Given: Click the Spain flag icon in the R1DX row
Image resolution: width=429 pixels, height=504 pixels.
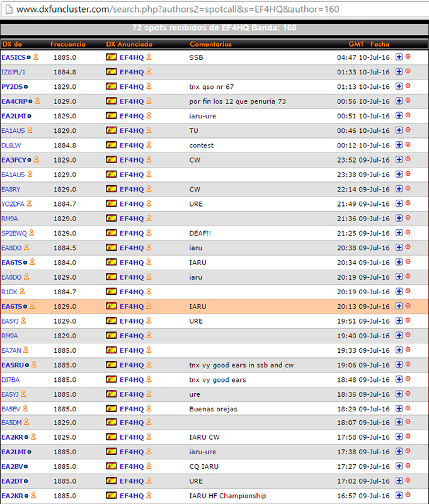Looking at the screenshot, I should [111, 292].
